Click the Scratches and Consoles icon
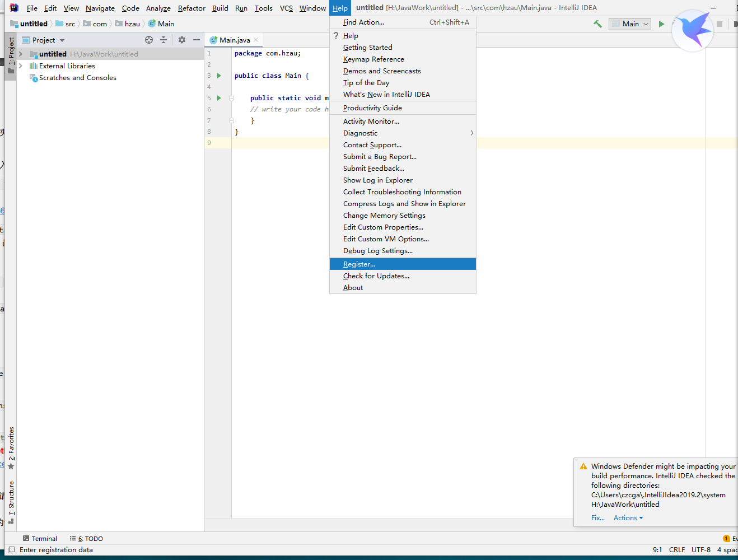 (x=34, y=78)
